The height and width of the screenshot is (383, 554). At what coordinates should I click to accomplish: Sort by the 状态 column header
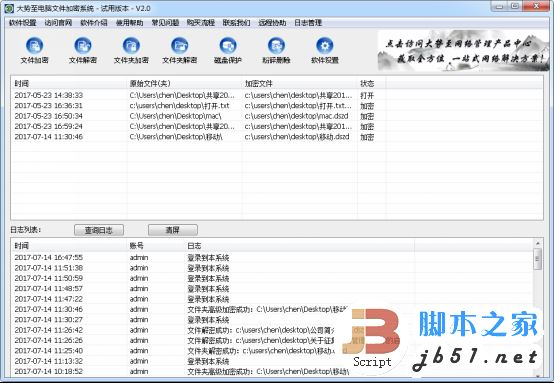coord(371,83)
